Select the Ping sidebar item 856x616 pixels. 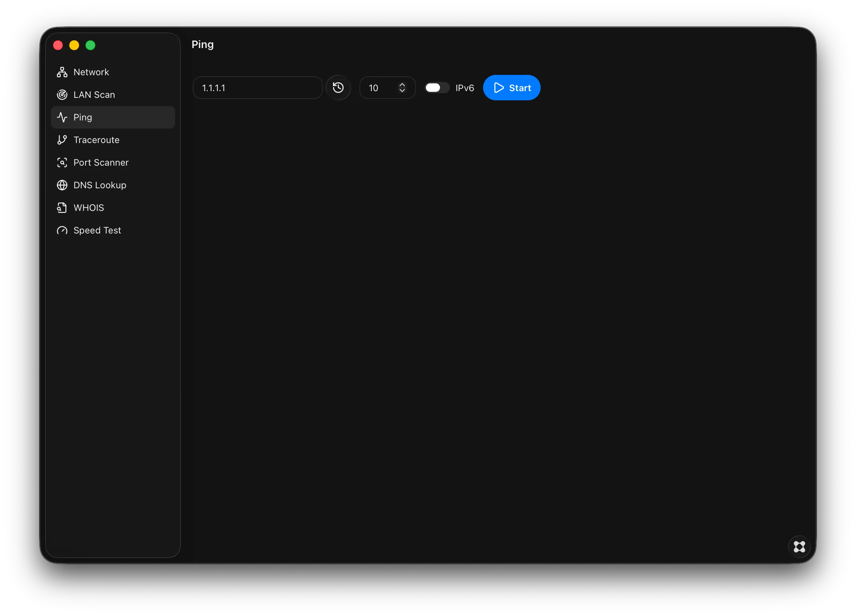(113, 117)
